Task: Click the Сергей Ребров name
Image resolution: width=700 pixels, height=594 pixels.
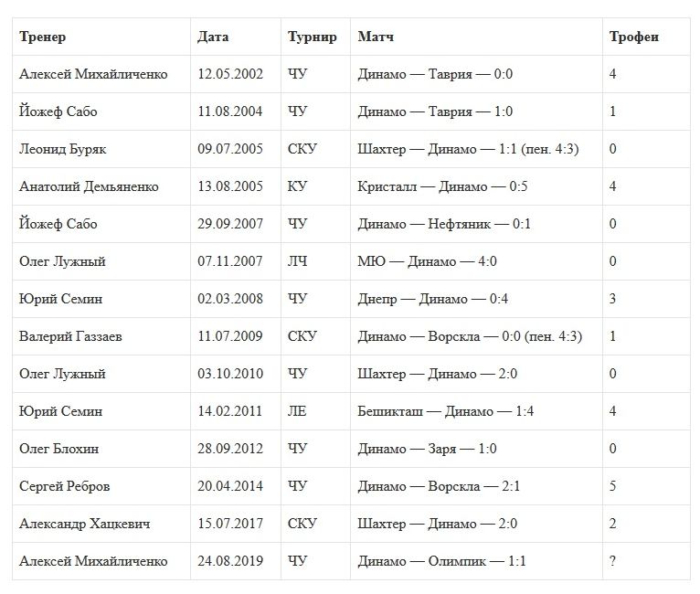Action: point(64,486)
